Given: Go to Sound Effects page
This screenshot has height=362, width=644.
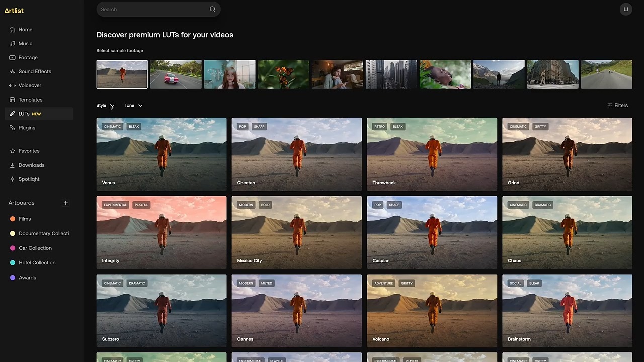Looking at the screenshot, I should point(35,71).
